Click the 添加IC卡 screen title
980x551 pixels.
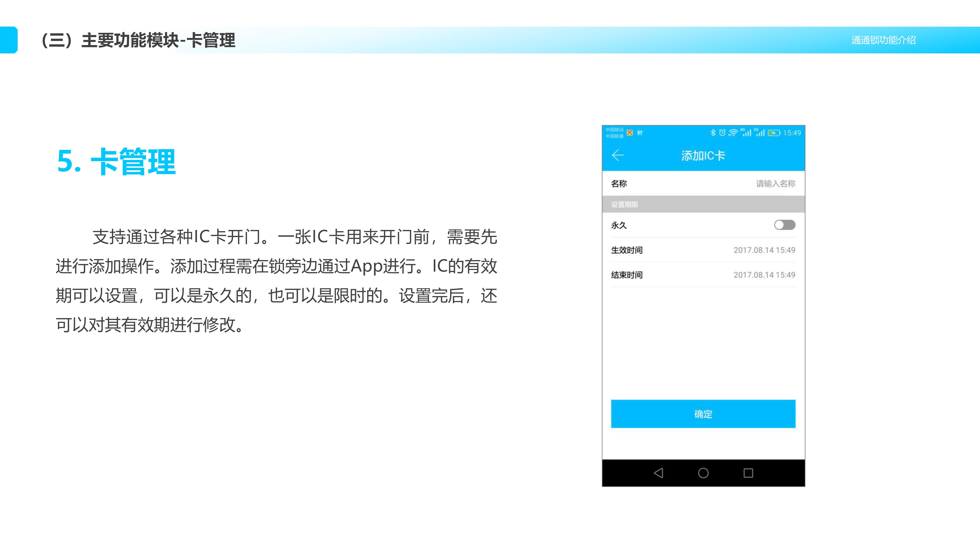click(x=703, y=156)
